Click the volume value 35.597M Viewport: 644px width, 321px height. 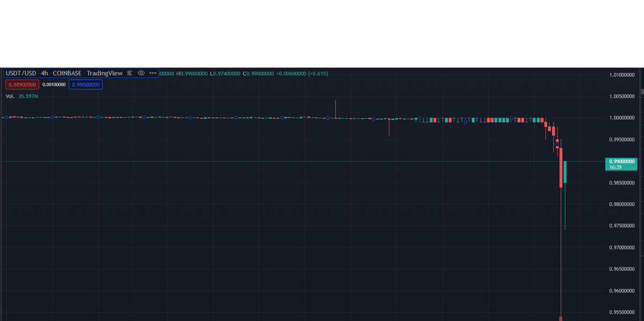28,96
